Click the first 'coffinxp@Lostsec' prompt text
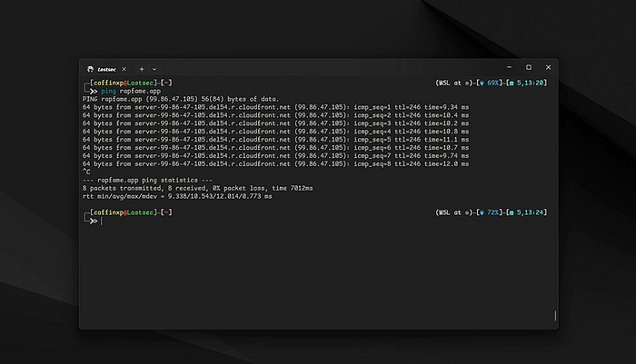636x364 pixels. click(124, 83)
